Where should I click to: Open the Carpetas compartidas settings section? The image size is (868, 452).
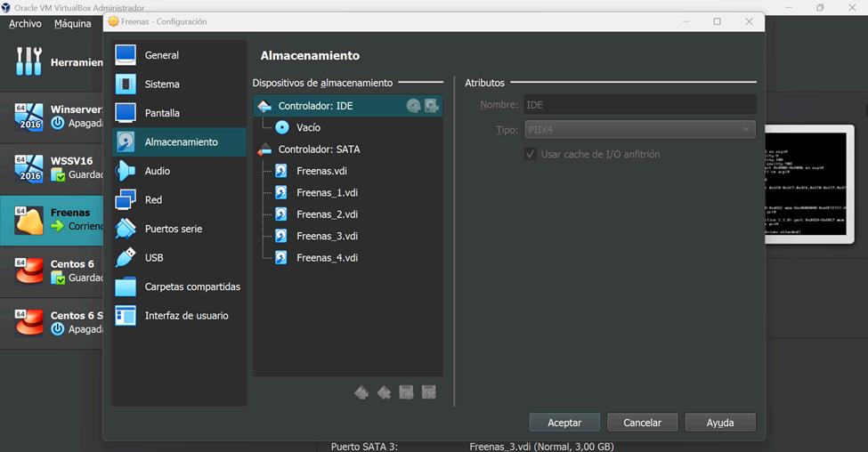179,287
